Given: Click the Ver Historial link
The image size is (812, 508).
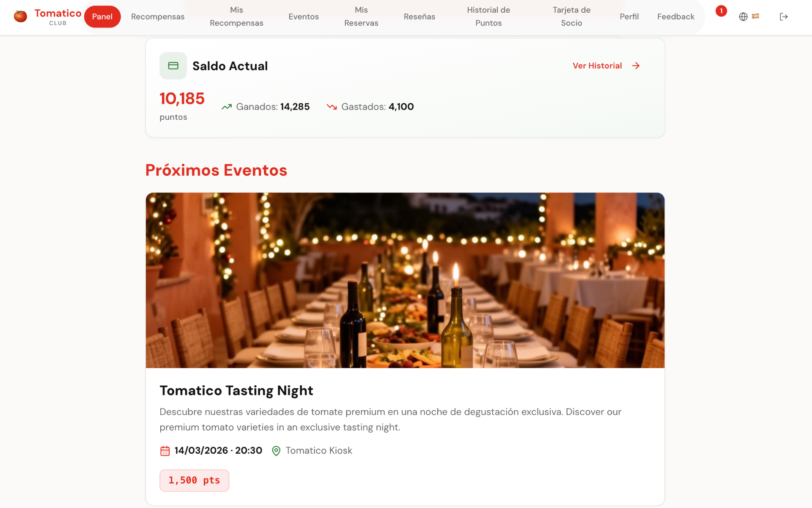Looking at the screenshot, I should click(597, 66).
